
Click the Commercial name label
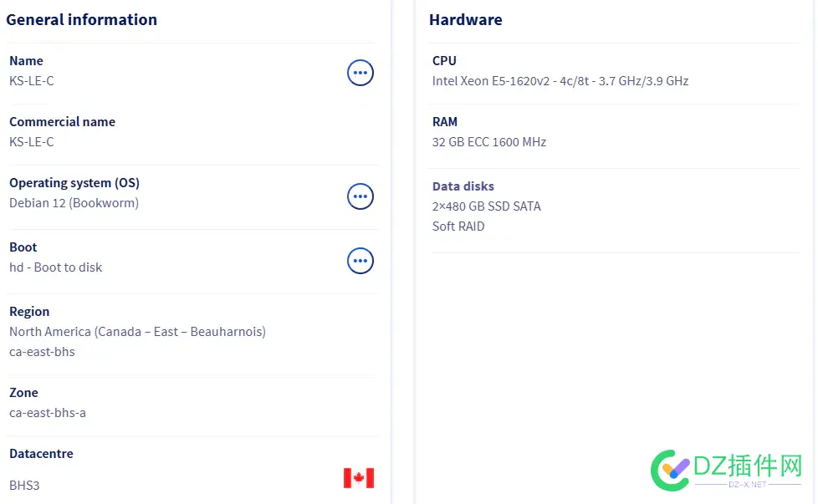pyautogui.click(x=62, y=122)
